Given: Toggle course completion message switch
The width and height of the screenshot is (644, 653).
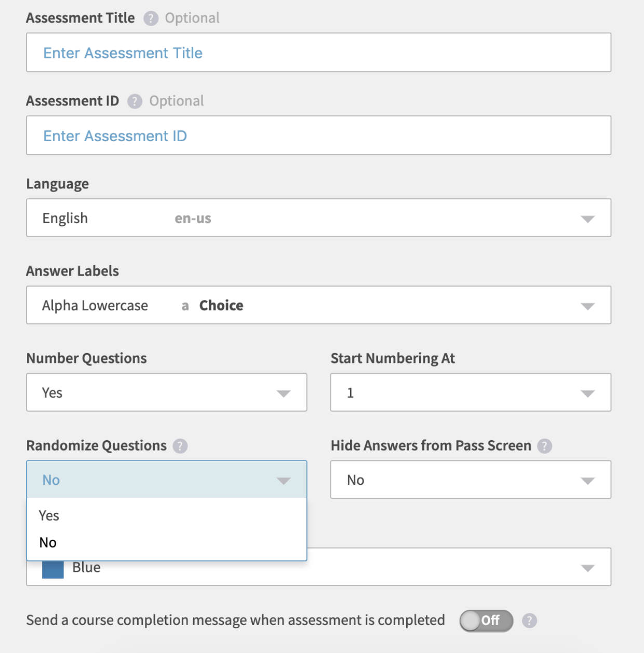Looking at the screenshot, I should [486, 620].
